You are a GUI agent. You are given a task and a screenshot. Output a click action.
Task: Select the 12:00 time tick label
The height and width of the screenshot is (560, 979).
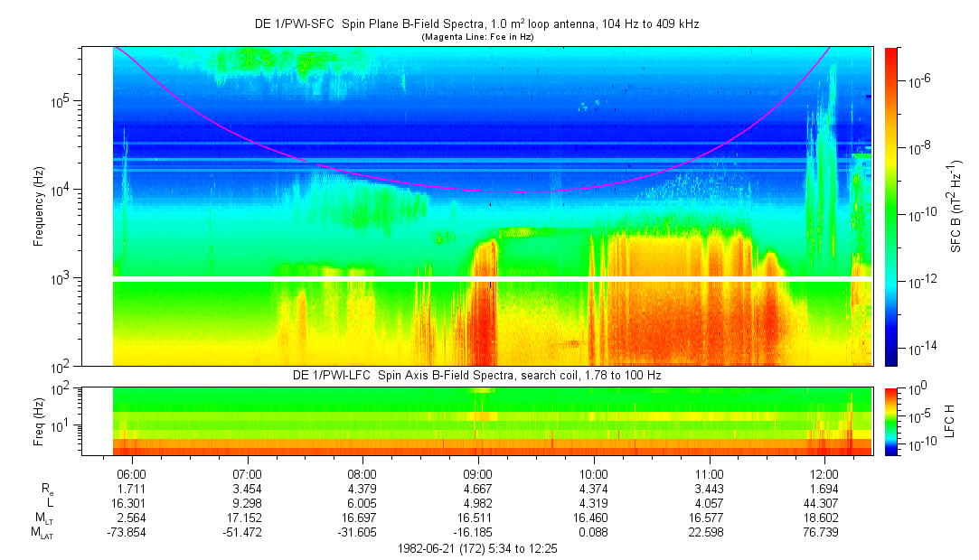[824, 473]
